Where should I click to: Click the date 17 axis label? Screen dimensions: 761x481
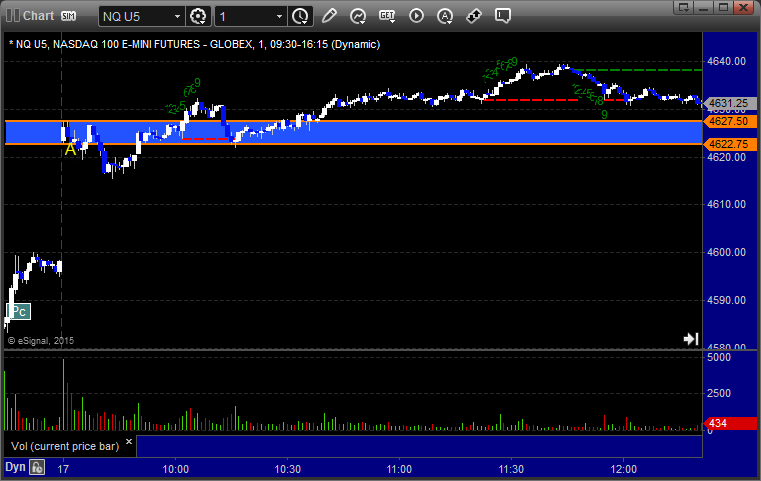[x=63, y=469]
